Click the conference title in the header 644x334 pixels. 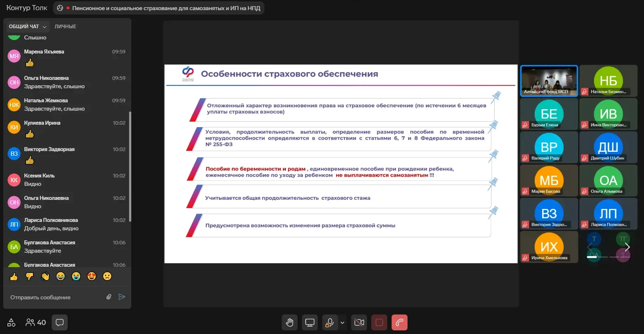(x=166, y=8)
